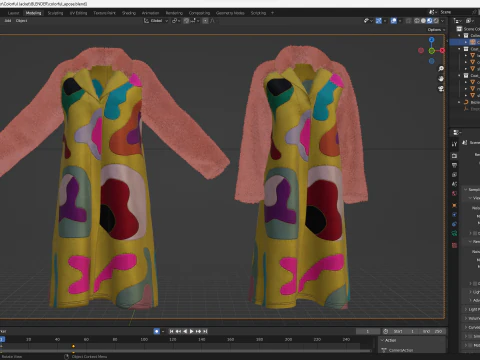Jump to timeline start frame
480x360 pixels.
pyautogui.click(x=171, y=331)
